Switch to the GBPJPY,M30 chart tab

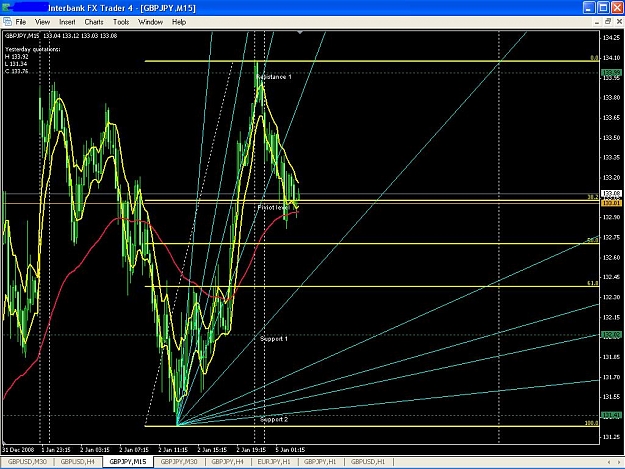point(179,462)
